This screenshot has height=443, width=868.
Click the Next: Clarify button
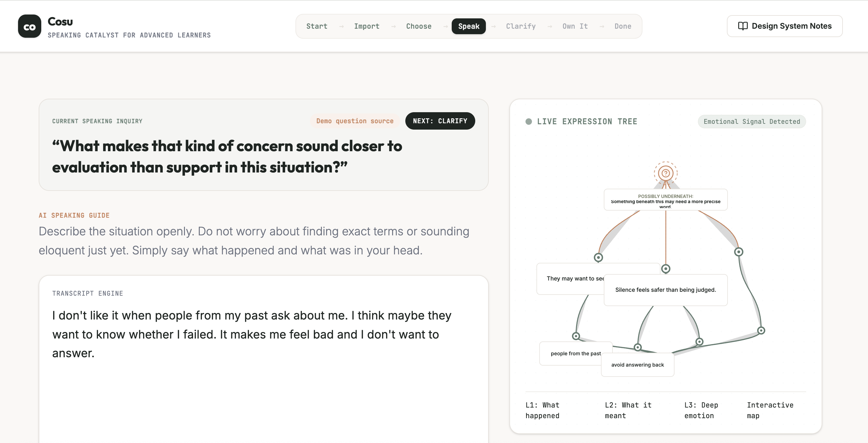point(440,121)
